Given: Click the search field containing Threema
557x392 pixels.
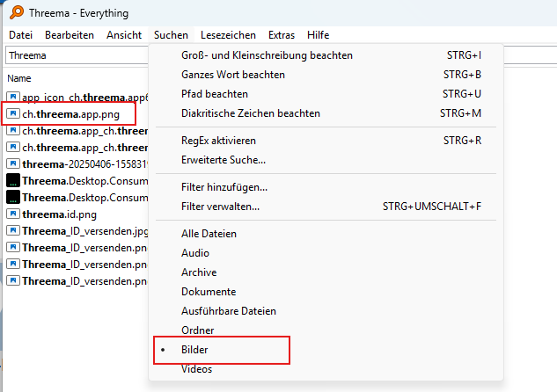Looking at the screenshot, I should point(75,55).
